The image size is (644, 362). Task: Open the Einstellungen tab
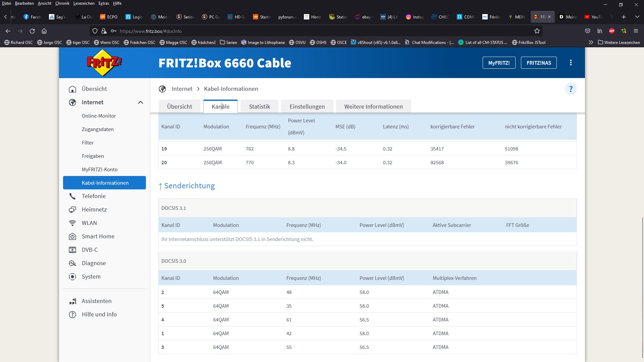pos(307,106)
